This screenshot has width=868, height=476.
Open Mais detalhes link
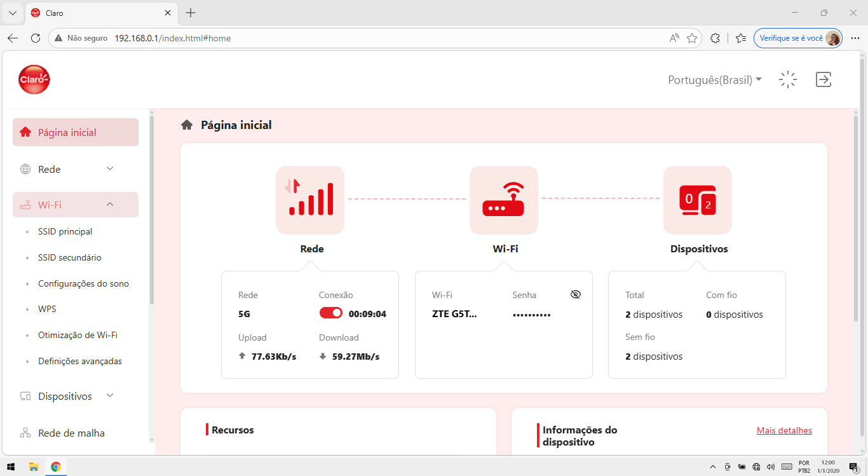784,430
